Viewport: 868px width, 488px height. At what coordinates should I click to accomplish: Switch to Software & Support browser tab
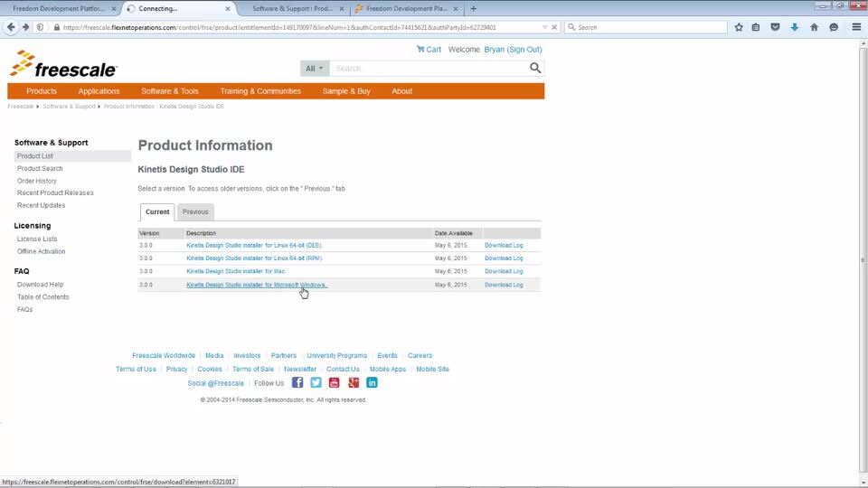click(293, 9)
